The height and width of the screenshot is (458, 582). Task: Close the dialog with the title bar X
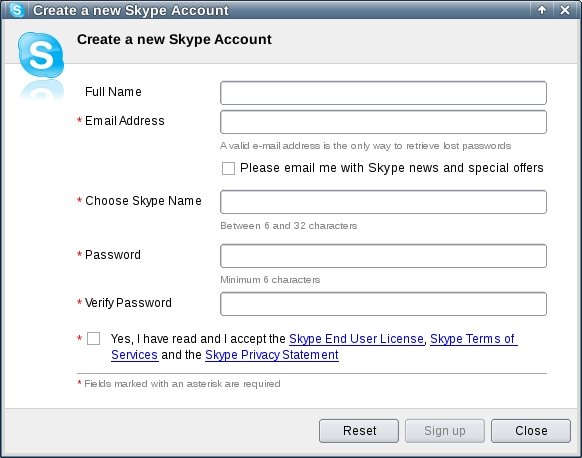(x=565, y=10)
